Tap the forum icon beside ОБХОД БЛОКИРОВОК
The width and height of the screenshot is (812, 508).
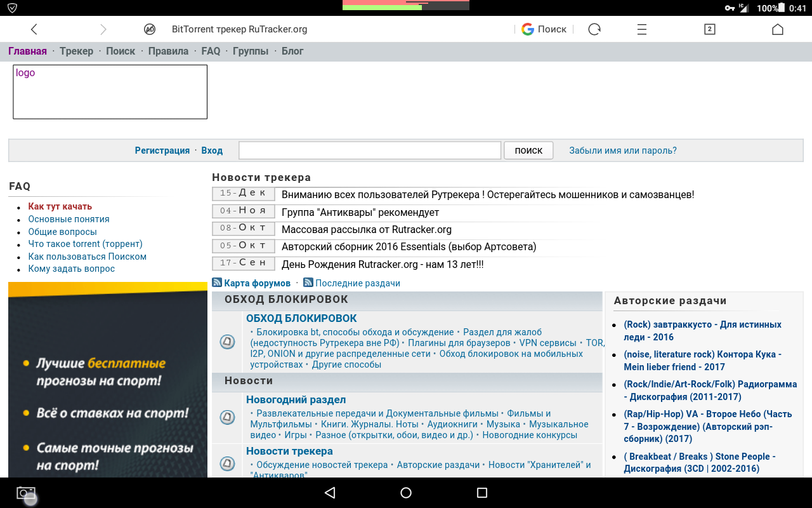point(227,342)
